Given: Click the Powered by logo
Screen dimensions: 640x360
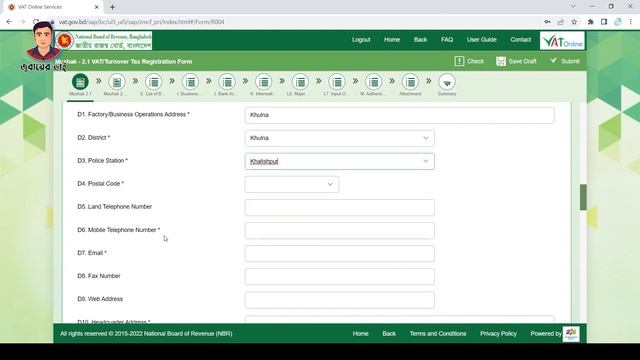Looking at the screenshot, I should (571, 333).
